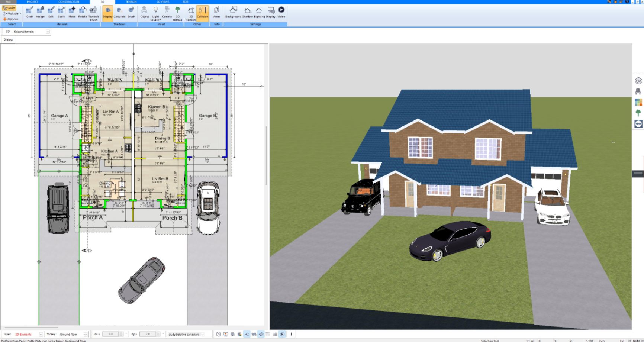Open the Multiple selection dropdown
The image size is (644, 342).
pos(12,13)
